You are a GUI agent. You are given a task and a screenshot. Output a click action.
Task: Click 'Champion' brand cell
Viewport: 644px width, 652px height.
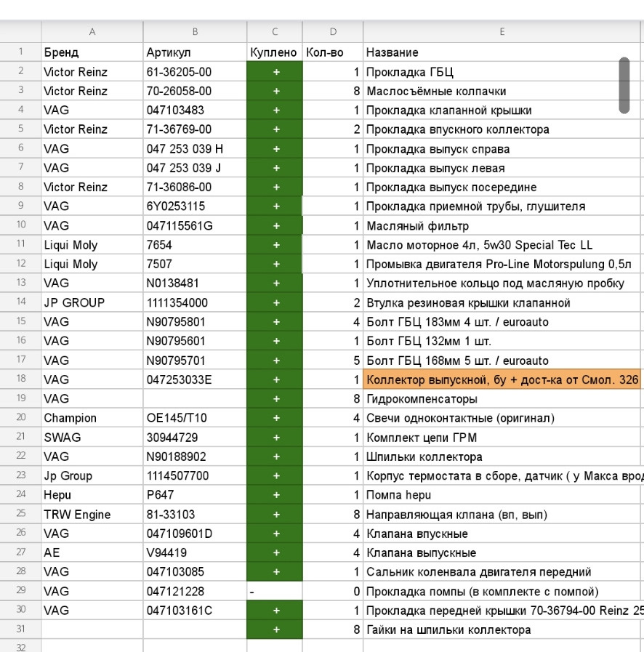92,418
